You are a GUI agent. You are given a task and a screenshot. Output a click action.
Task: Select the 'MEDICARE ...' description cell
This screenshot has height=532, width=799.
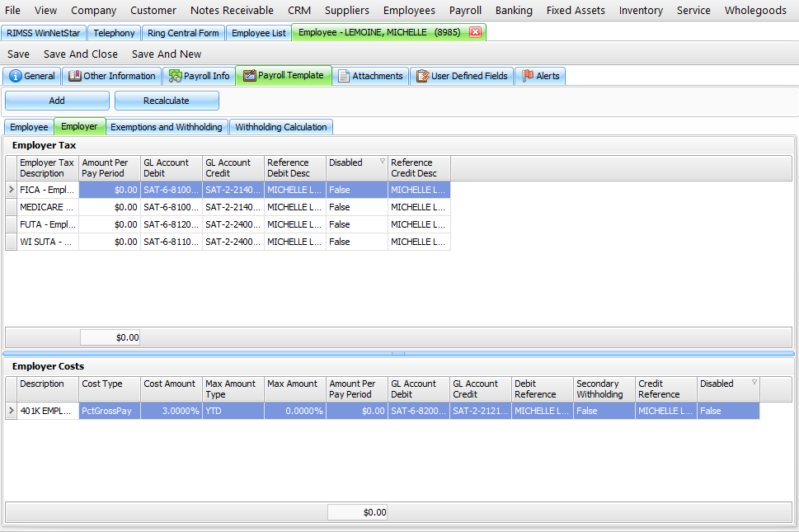pyautogui.click(x=47, y=207)
